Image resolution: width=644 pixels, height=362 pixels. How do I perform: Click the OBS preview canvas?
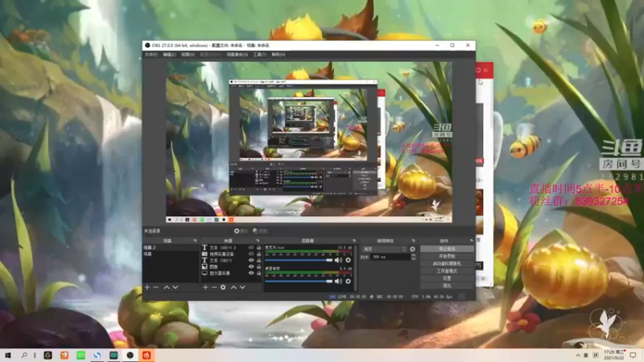coord(309,142)
